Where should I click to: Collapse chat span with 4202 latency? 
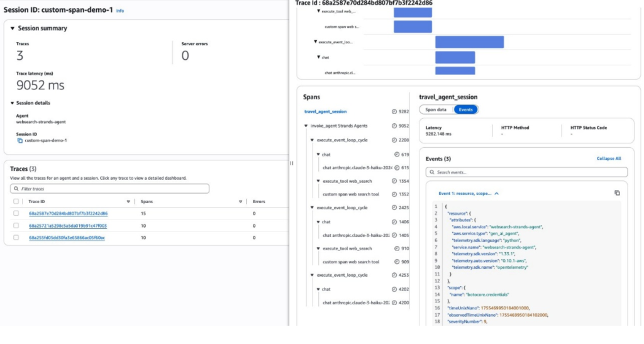coord(318,289)
